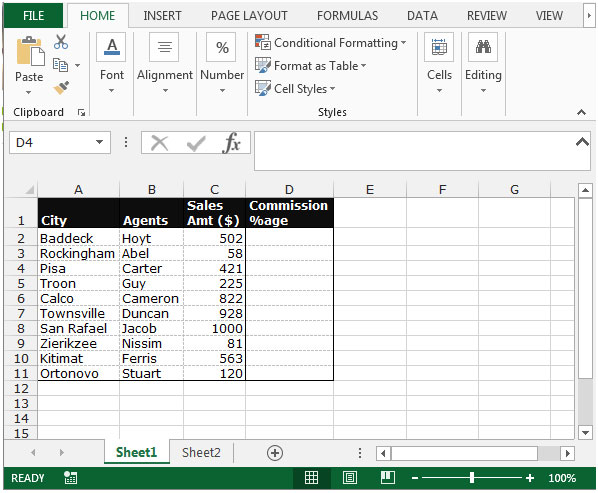The height and width of the screenshot is (493, 598).
Task: Open the Insert Function fx button
Action: coord(231,143)
